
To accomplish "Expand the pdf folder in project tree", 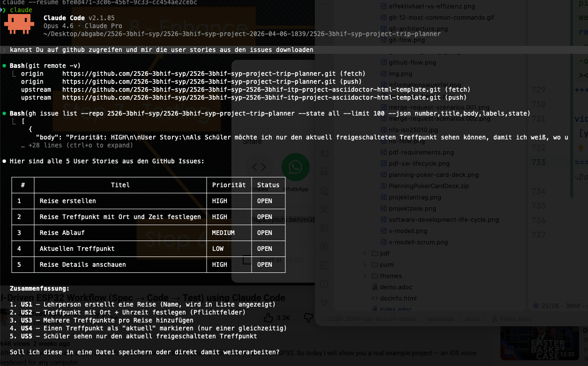I will pos(365,253).
